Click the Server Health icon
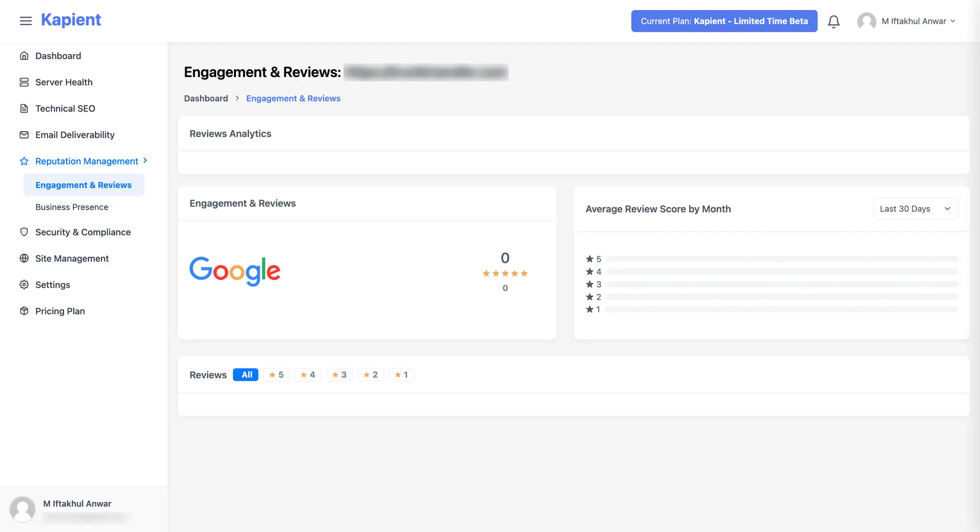This screenshot has height=532, width=980. (x=24, y=82)
